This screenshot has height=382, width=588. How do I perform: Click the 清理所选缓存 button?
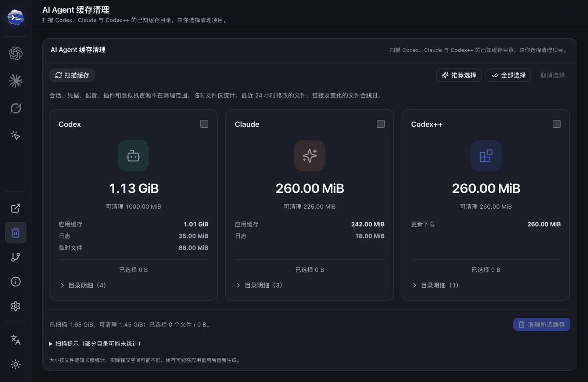click(x=541, y=325)
